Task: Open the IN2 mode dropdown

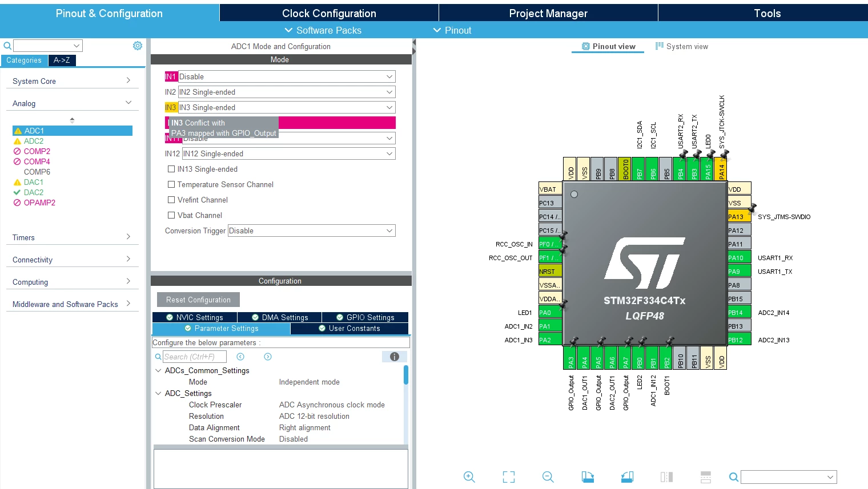Action: [287, 92]
